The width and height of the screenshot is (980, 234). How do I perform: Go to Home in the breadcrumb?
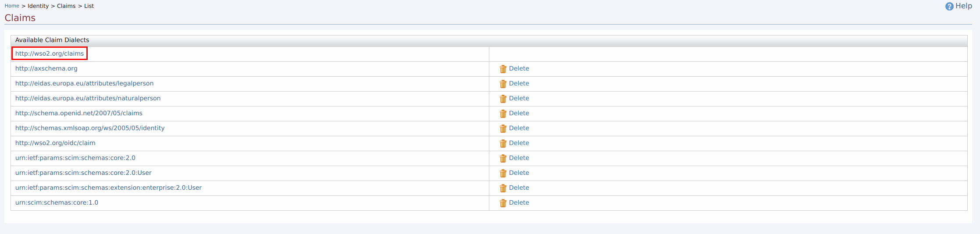[x=12, y=6]
